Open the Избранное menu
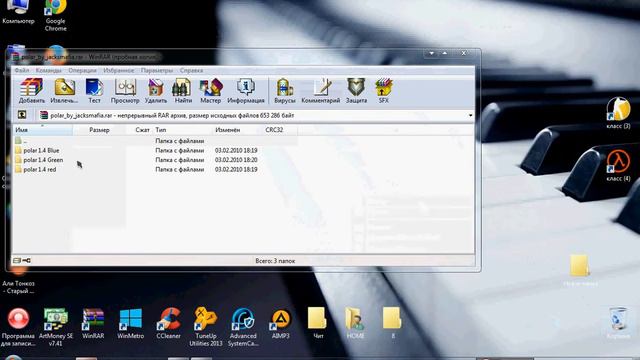Viewport: 640px width, 360px height. point(118,71)
